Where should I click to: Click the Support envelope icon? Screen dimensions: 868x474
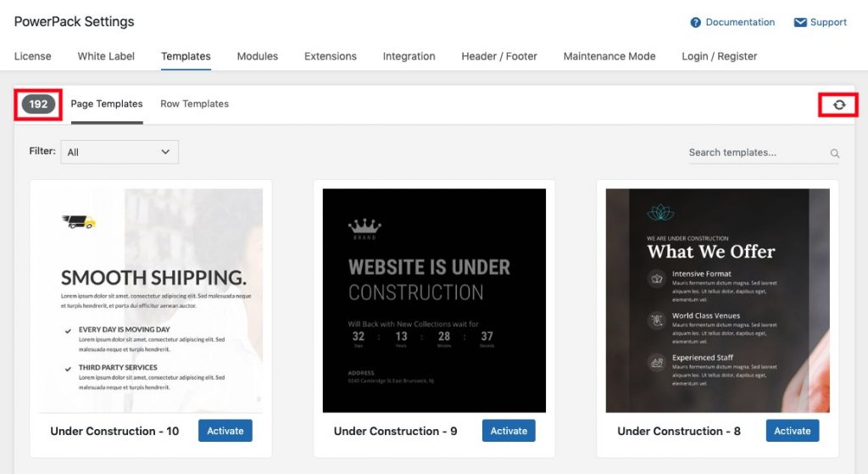point(800,22)
